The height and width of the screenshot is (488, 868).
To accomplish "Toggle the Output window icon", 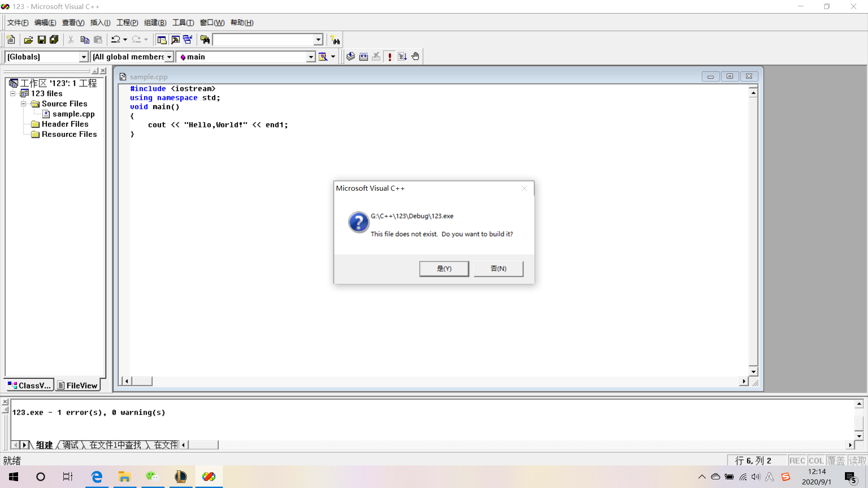I will [x=175, y=40].
